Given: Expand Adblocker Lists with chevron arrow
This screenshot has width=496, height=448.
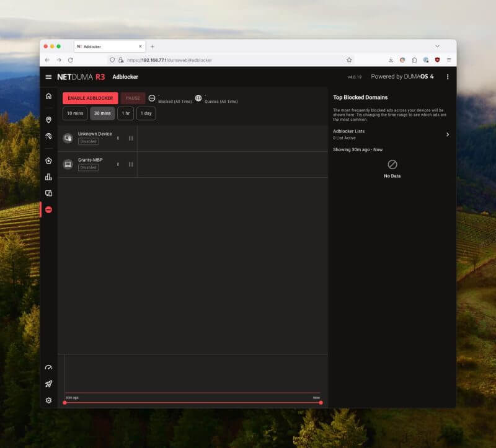Looking at the screenshot, I should (x=447, y=134).
